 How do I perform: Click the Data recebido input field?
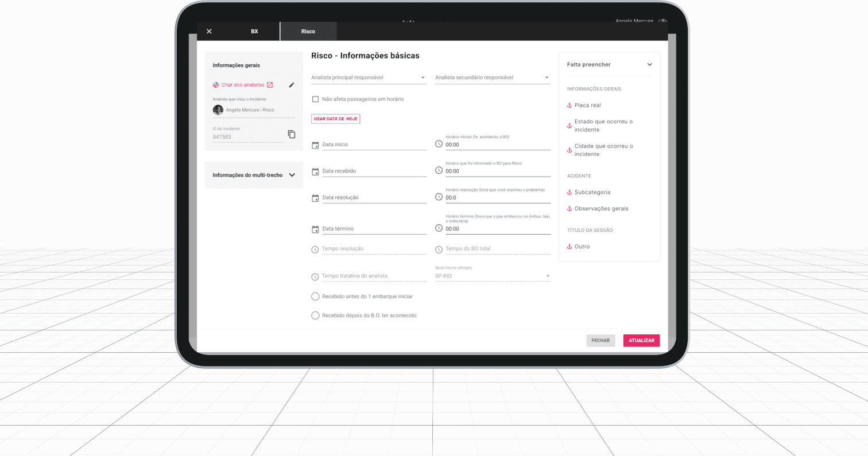pos(374,171)
